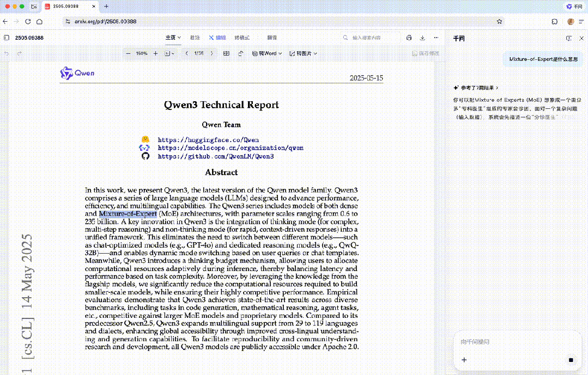Open the browser extensions puzzle icon

coord(554,21)
